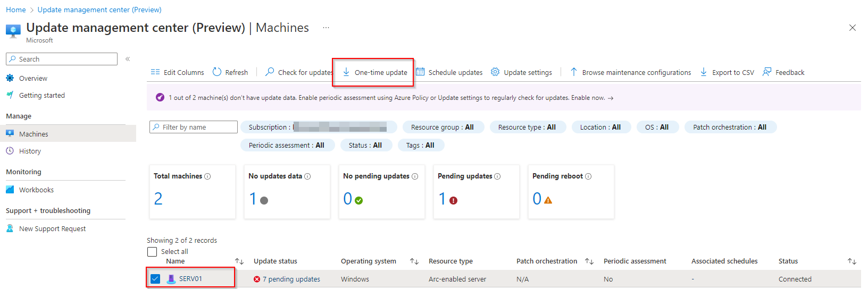Screen dimensions: 868x289
Task: Click the Arc-enabled server cell
Action: pyautogui.click(x=457, y=279)
